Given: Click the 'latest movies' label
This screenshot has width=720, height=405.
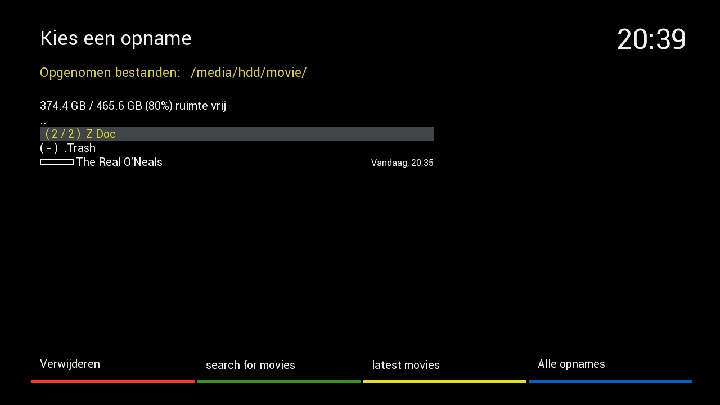Looking at the screenshot, I should pos(405,365).
